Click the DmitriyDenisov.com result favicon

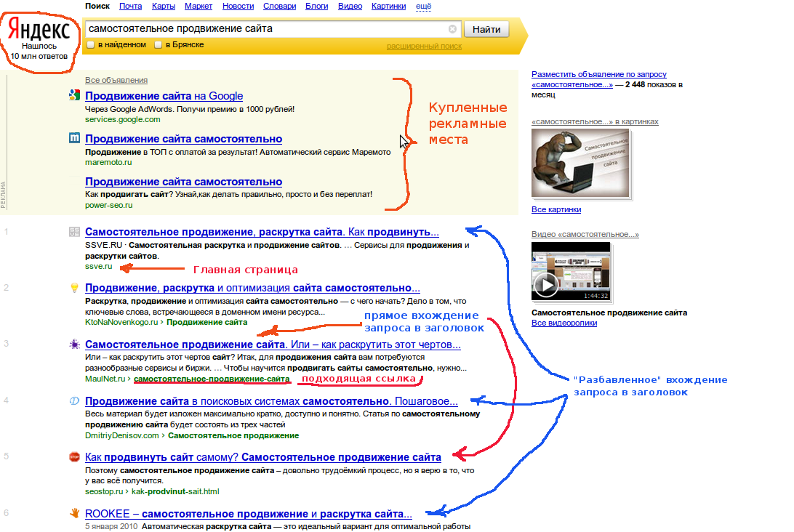coord(74,401)
